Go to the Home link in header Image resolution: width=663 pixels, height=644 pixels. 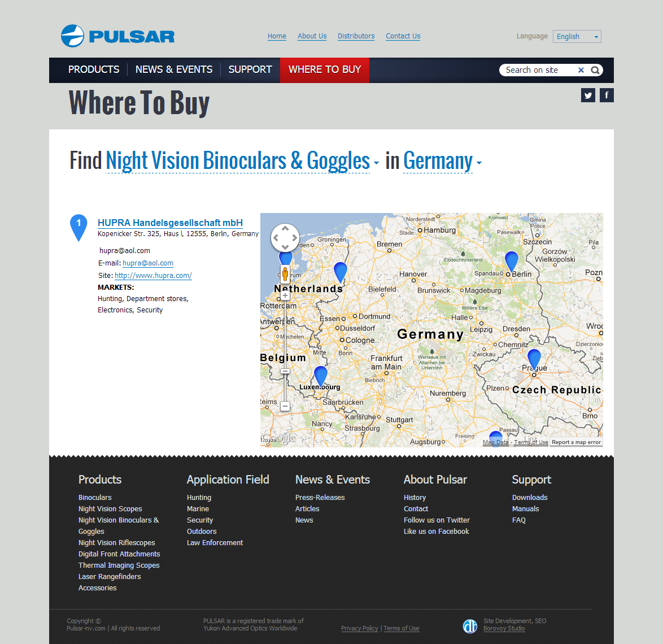(277, 36)
